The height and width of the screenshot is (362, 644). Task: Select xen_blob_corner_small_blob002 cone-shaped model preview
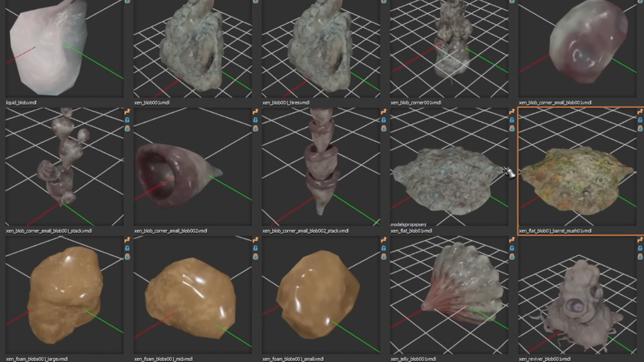[193, 167]
